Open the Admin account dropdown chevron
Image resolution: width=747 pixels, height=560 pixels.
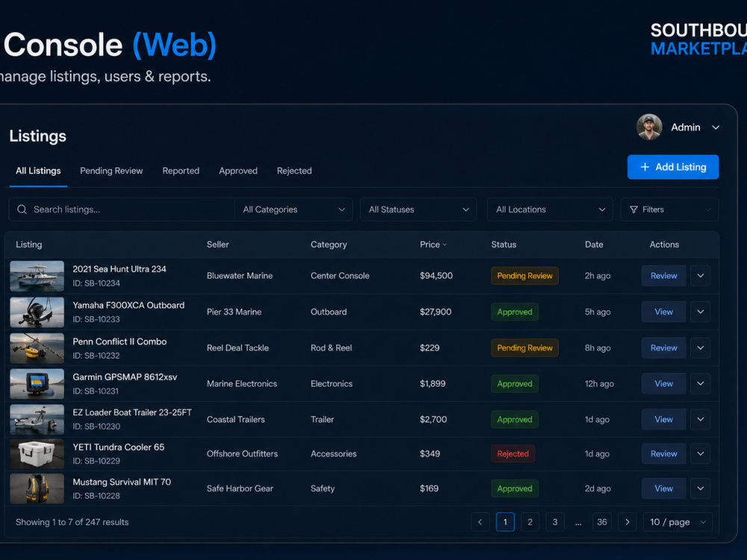coord(716,128)
